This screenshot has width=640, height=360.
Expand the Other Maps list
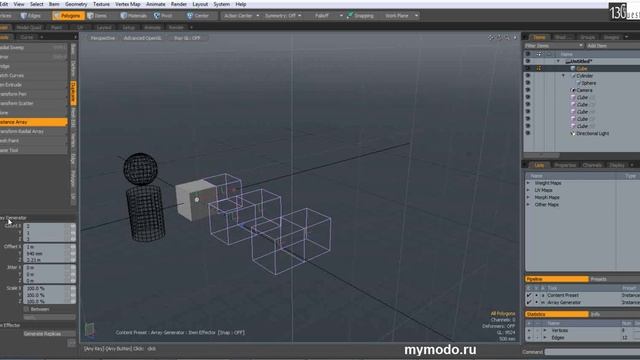click(528, 204)
